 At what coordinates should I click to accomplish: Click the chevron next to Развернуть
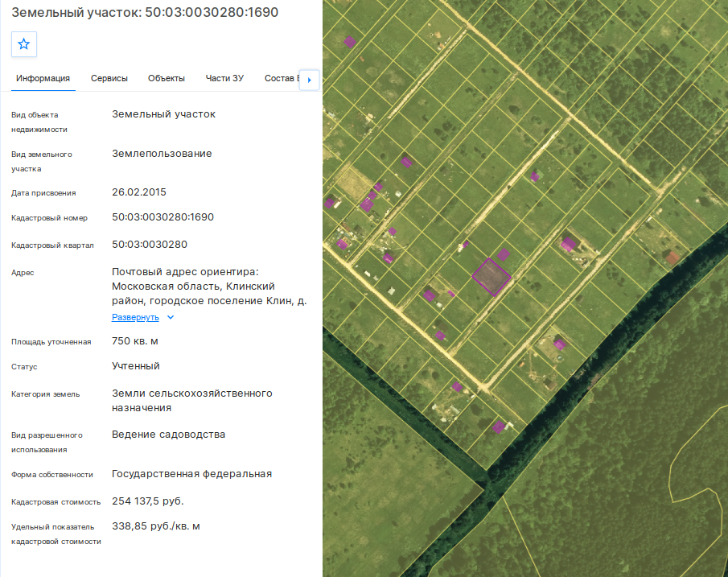pos(171,317)
